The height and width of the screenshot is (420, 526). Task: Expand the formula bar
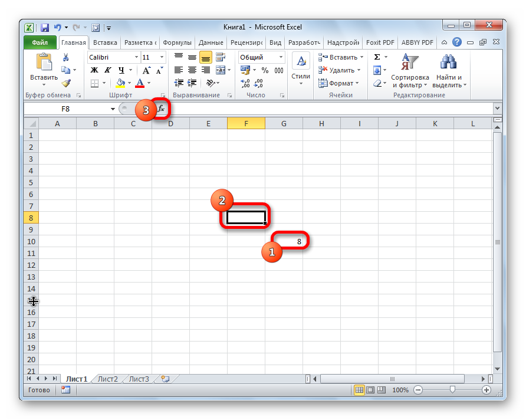497,109
